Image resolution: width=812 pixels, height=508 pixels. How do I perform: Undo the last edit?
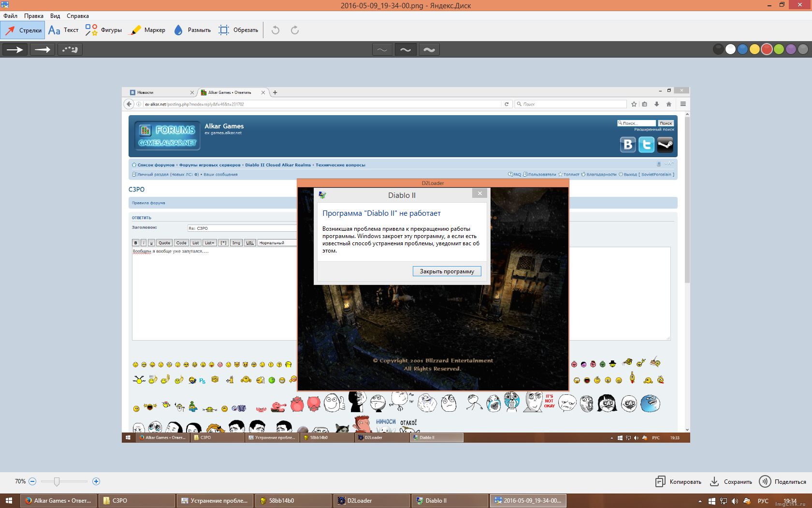tap(275, 30)
